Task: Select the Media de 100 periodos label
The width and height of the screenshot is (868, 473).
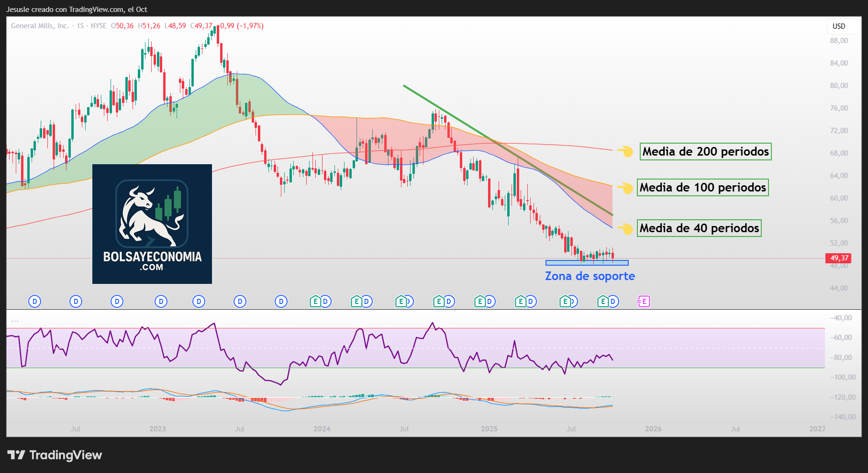Action: (702, 187)
